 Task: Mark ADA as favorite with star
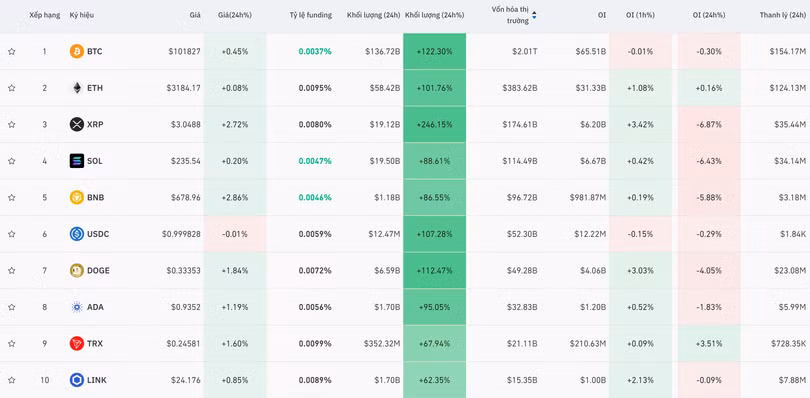click(x=11, y=307)
